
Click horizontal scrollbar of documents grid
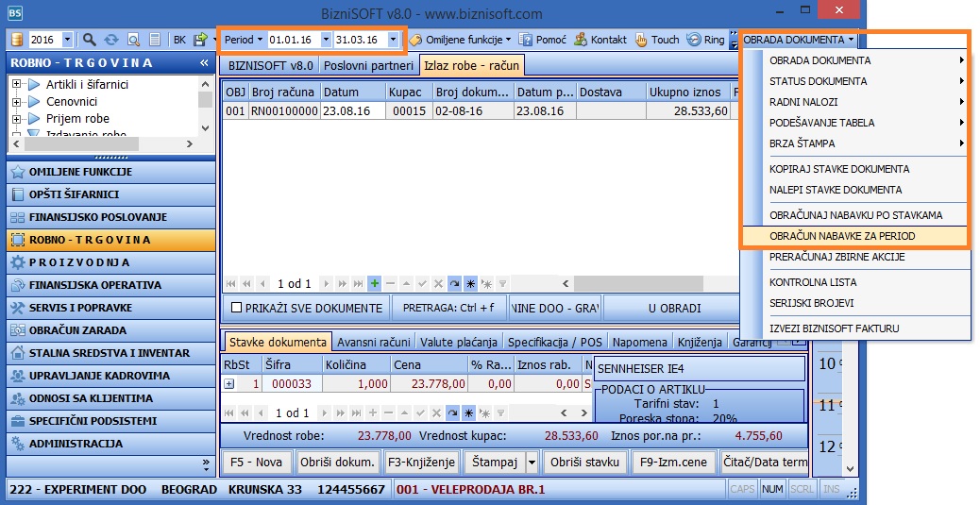click(x=637, y=284)
